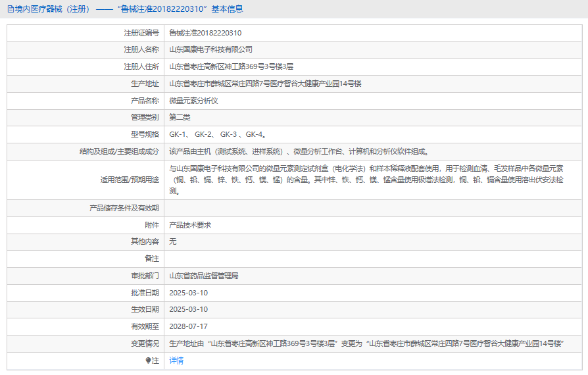Select the models GK-1、GK-2、GK-3、GK-4
The width and height of the screenshot is (588, 375).
pyautogui.click(x=218, y=134)
